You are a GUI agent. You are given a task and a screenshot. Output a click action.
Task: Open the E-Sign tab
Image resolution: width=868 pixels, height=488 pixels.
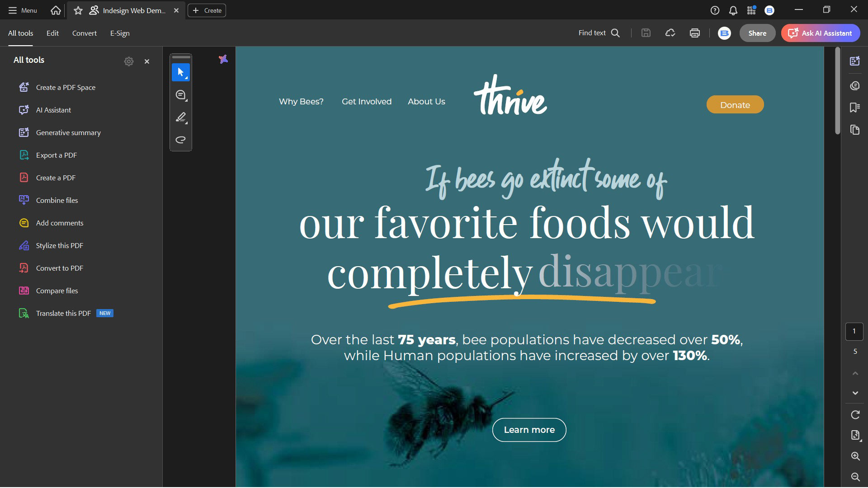pyautogui.click(x=120, y=33)
